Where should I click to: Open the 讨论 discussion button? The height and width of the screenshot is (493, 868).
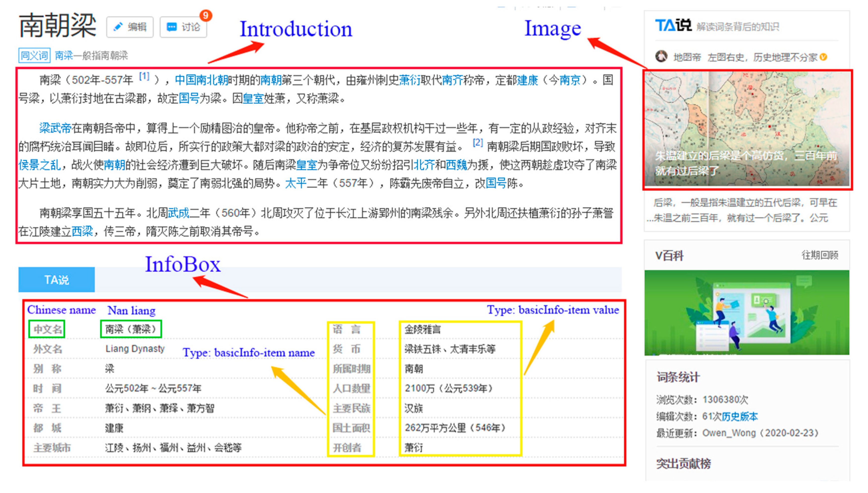coord(183,27)
